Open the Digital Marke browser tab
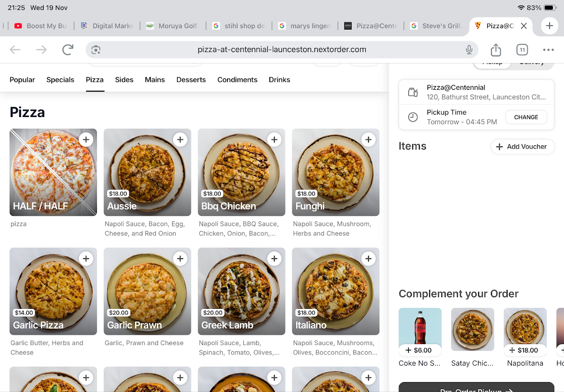The height and width of the screenshot is (392, 564). pos(107,26)
